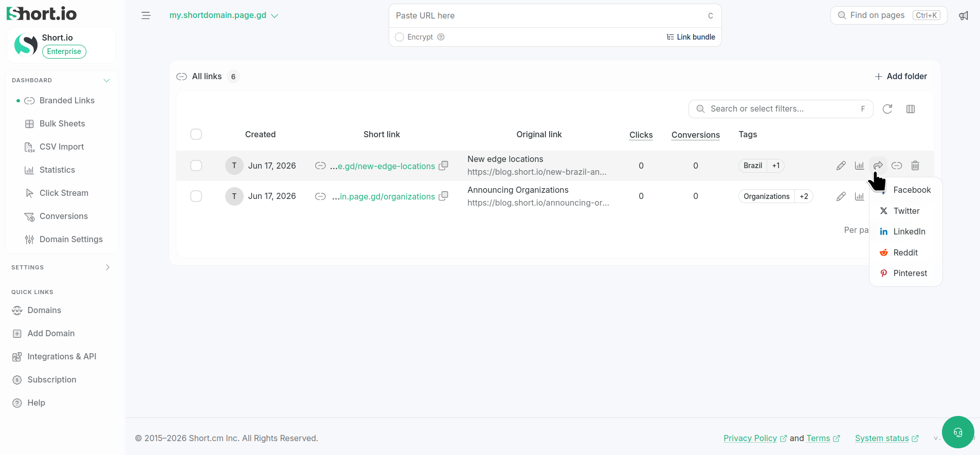
Task: Open edit pencil for new-edge-locations link
Action: tap(841, 166)
